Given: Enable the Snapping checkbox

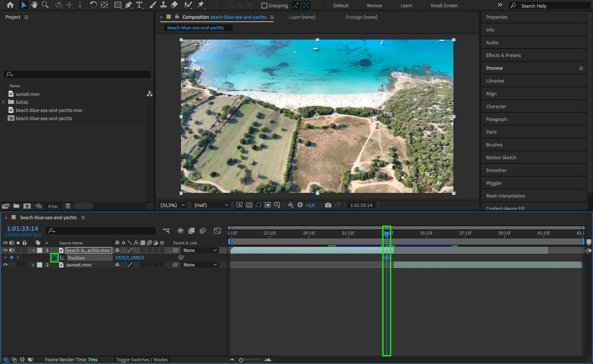Looking at the screenshot, I should (x=264, y=6).
